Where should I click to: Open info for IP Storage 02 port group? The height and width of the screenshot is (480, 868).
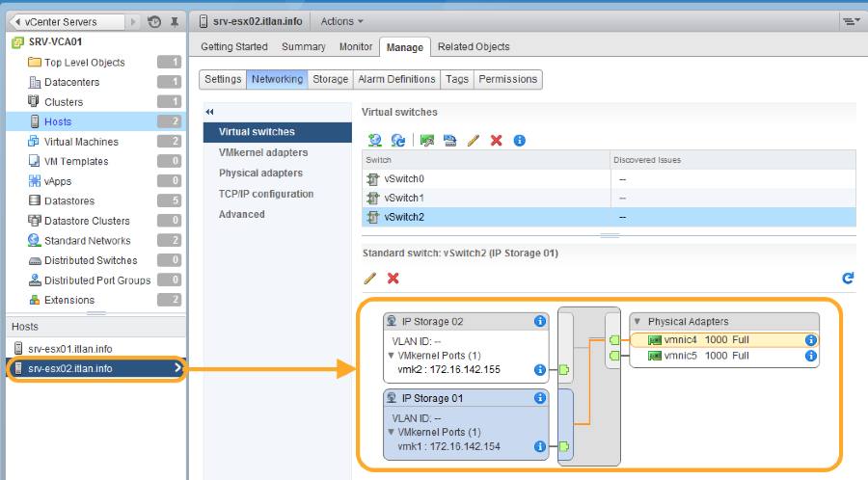[540, 322]
